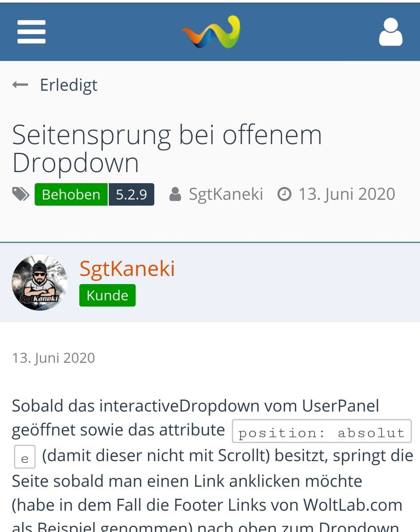Click the post timestamp above the message
The image size is (420, 532).
point(53,358)
